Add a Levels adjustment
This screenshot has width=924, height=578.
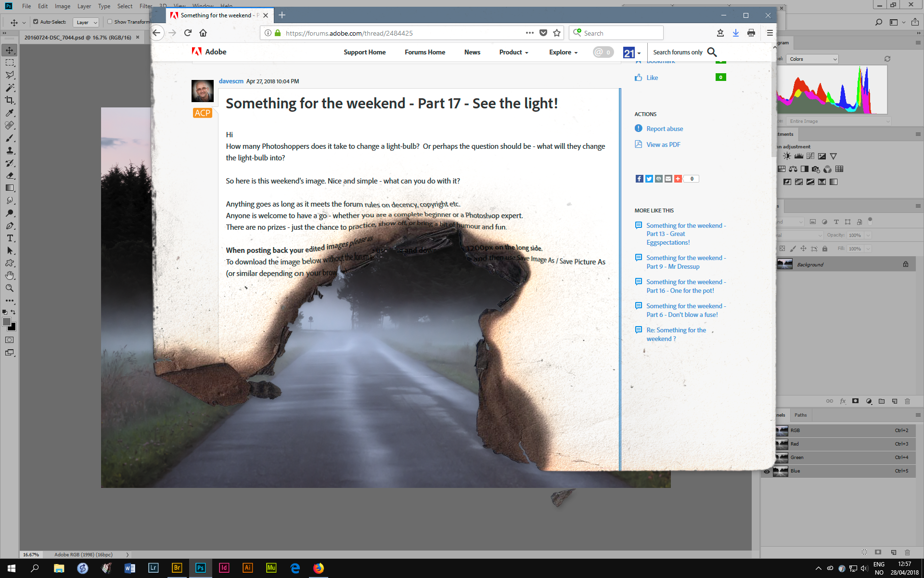799,156
